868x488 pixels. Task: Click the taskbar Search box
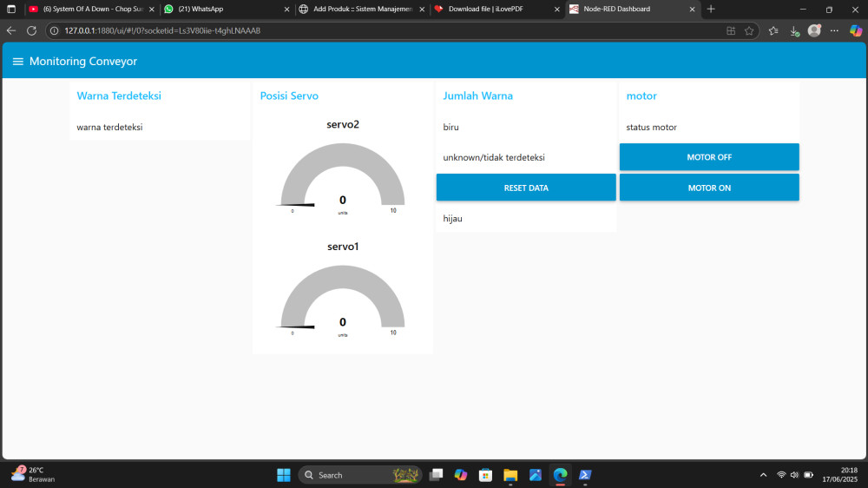pyautogui.click(x=360, y=475)
